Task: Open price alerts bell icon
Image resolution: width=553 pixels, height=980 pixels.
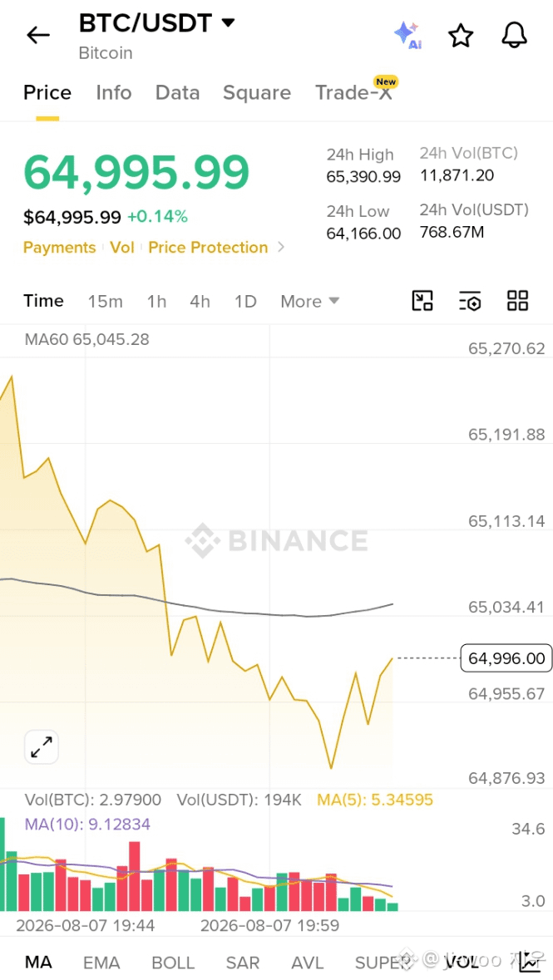Action: tap(515, 35)
